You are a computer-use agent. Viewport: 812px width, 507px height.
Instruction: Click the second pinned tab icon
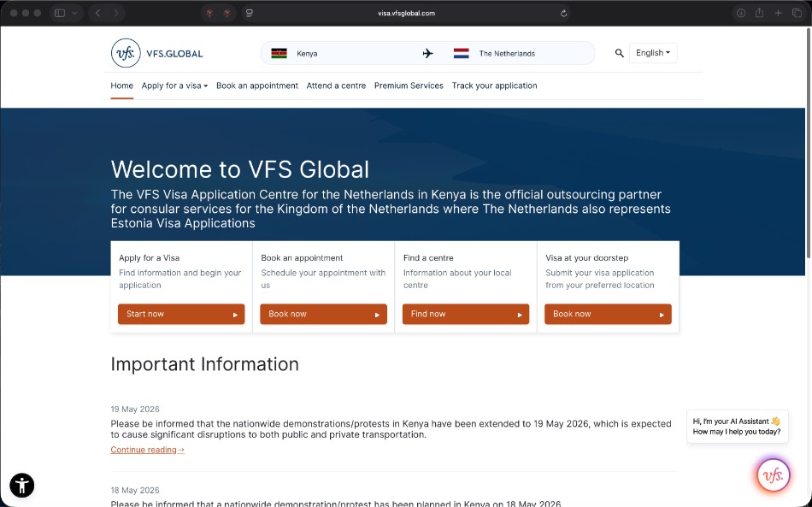coord(227,14)
